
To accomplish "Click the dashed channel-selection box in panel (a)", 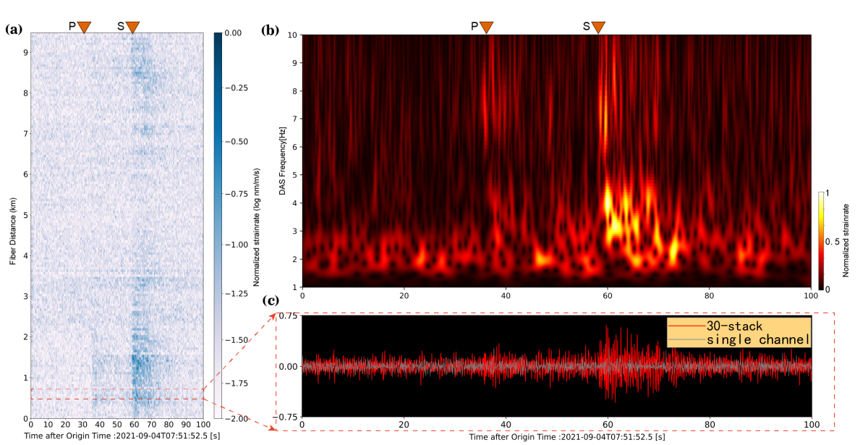I will coord(116,394).
